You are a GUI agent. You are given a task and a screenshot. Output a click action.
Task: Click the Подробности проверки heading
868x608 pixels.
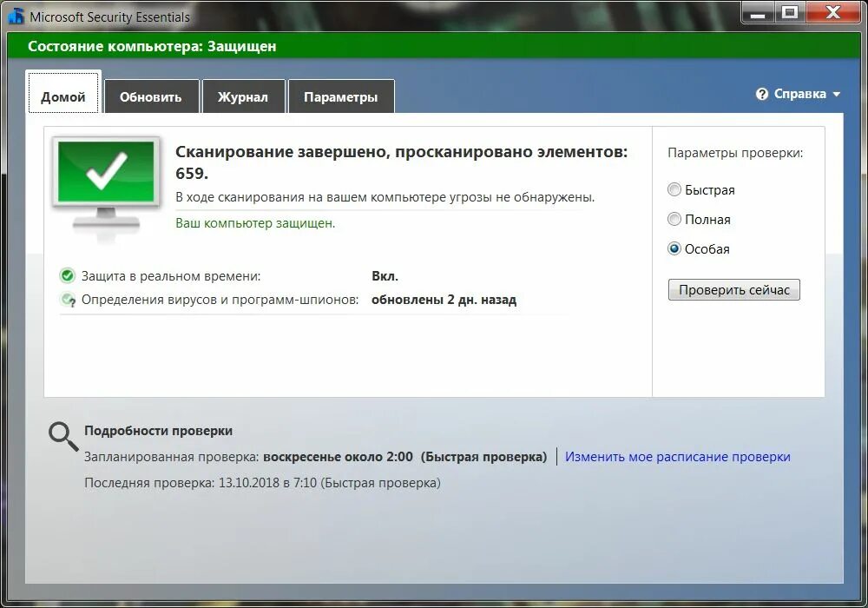(158, 431)
